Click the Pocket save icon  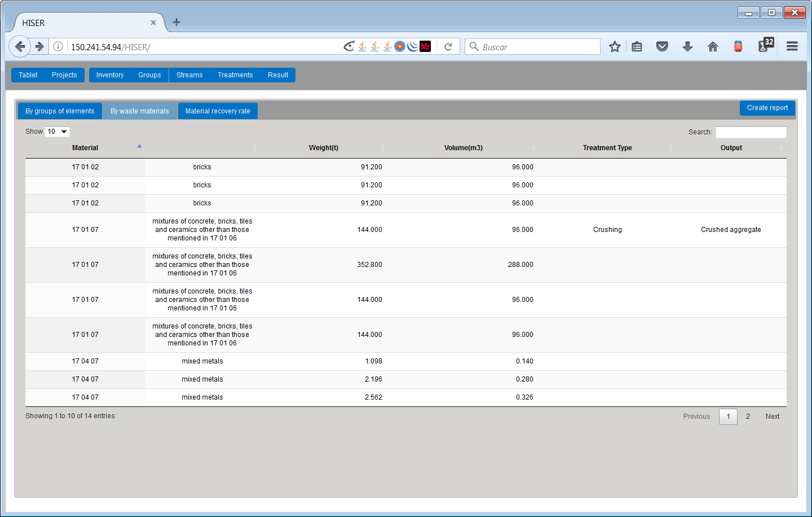pyautogui.click(x=662, y=46)
